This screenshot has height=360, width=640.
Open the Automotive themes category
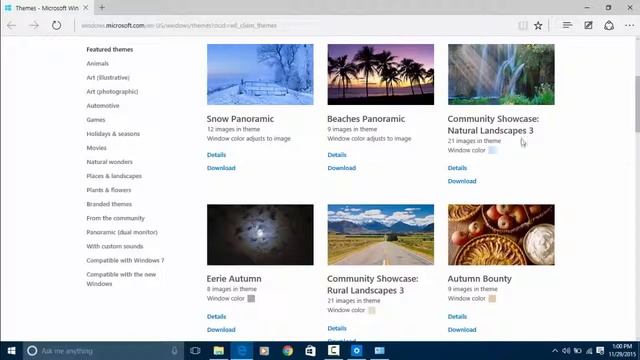tap(103, 106)
